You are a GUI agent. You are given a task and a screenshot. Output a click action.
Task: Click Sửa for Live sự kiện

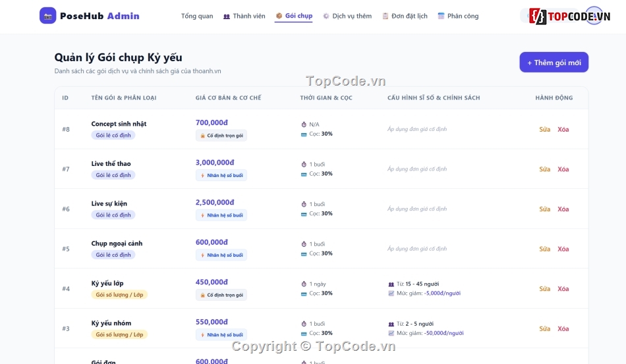tap(544, 209)
